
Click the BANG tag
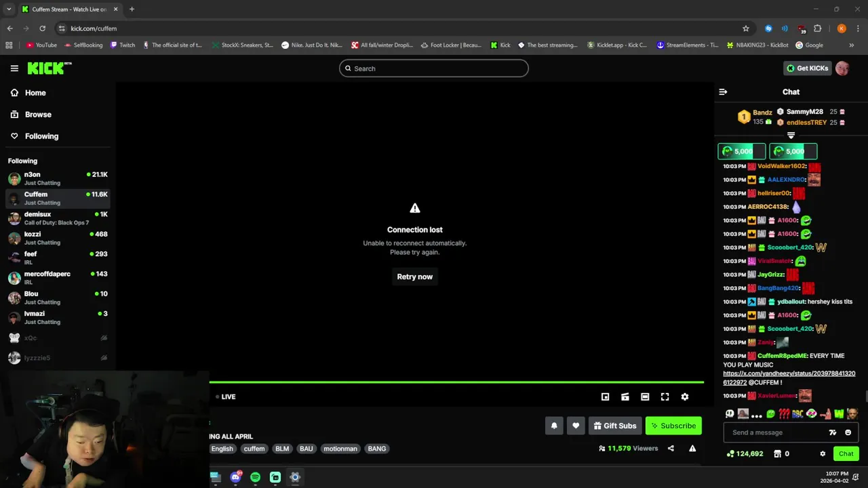pos(377,449)
